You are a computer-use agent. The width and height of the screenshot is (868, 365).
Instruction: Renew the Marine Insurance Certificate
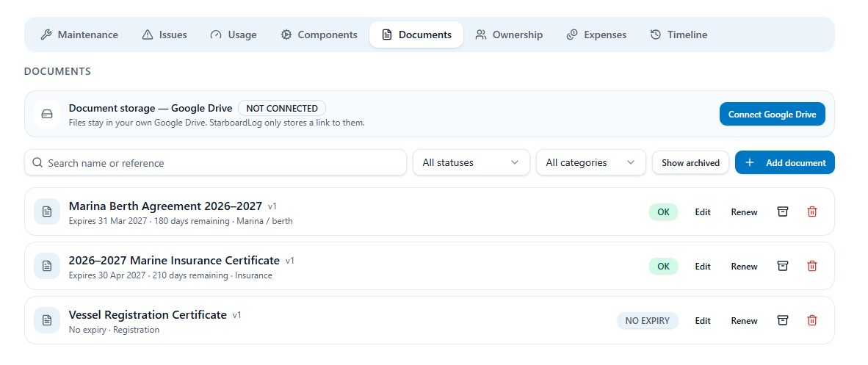pos(744,267)
